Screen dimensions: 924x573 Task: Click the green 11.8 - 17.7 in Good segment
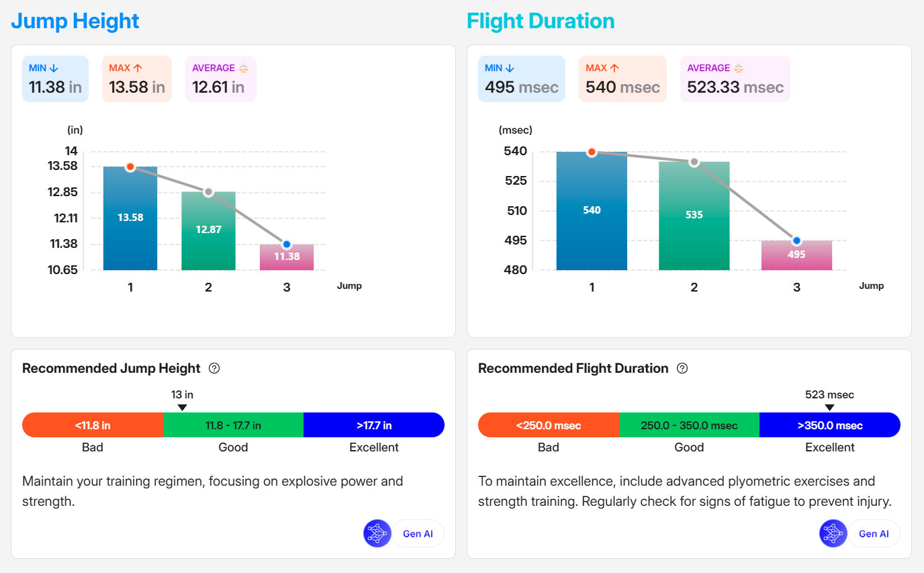pyautogui.click(x=233, y=425)
